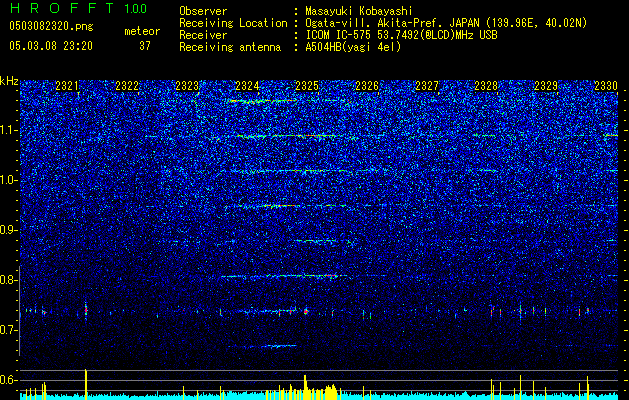Click the 2327 time marker
The image size is (629, 400).
[x=427, y=86]
